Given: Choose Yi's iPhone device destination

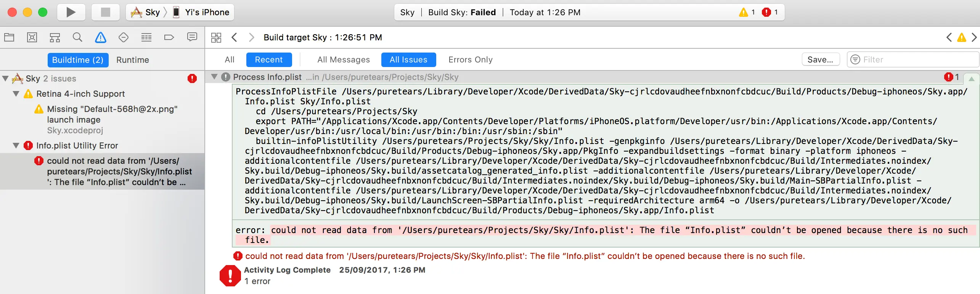Looking at the screenshot, I should pos(201,12).
